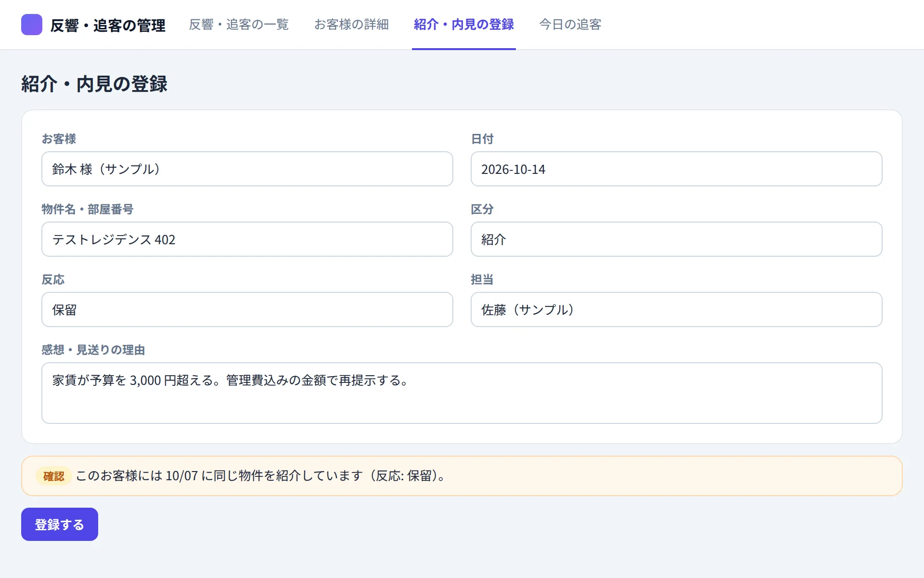This screenshot has height=578, width=924.
Task: Click the notice text about 10/07 紹介
Action: tap(262, 476)
